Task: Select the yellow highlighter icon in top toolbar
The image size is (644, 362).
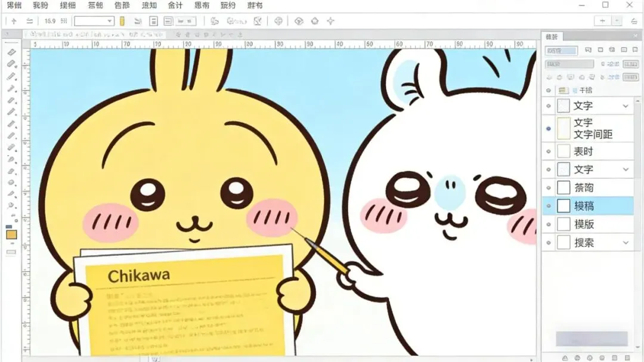Action: click(122, 21)
